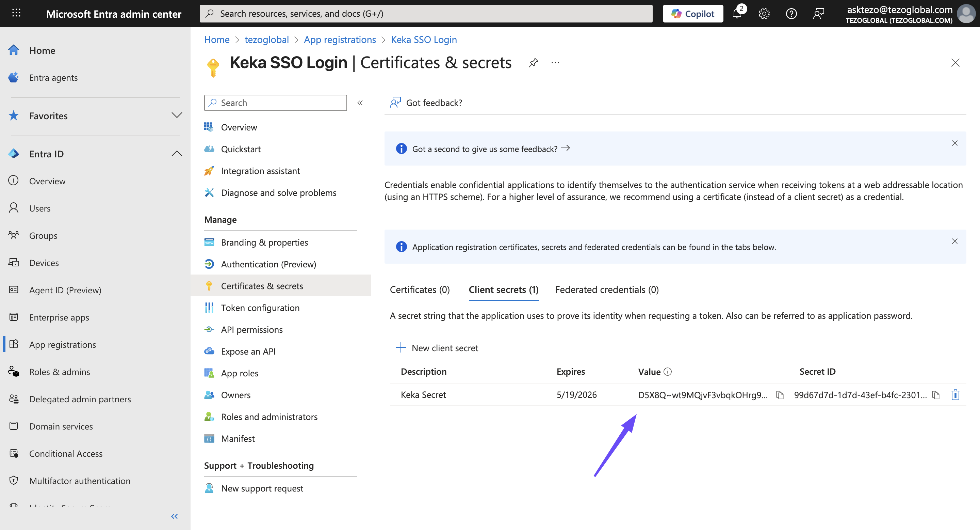Delete the Keka Secret with trash icon
Image resolution: width=980 pixels, height=530 pixels.
[x=955, y=395]
